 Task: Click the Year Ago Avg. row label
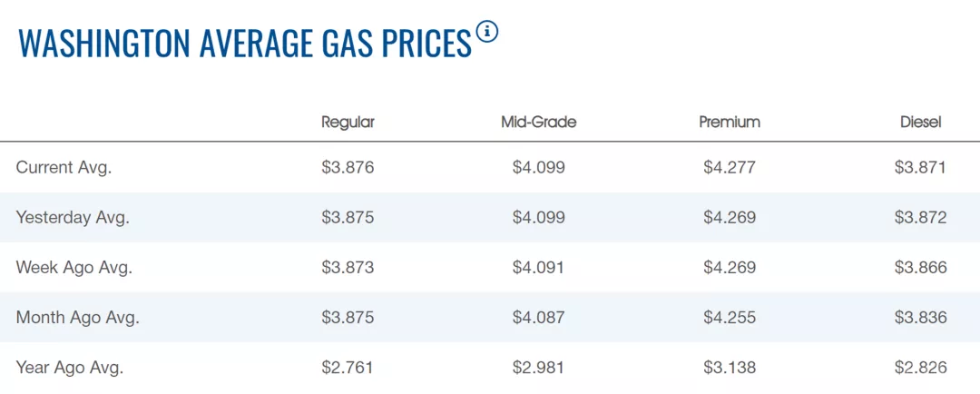pyautogui.click(x=70, y=368)
